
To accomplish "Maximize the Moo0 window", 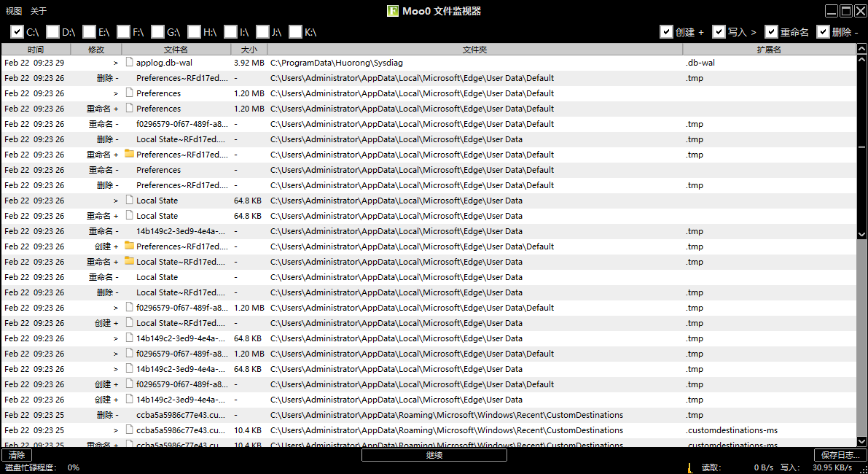I will tap(846, 11).
